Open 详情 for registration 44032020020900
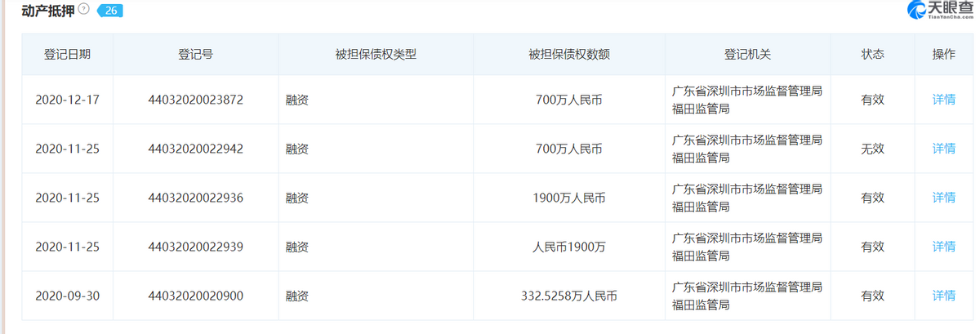 (943, 296)
